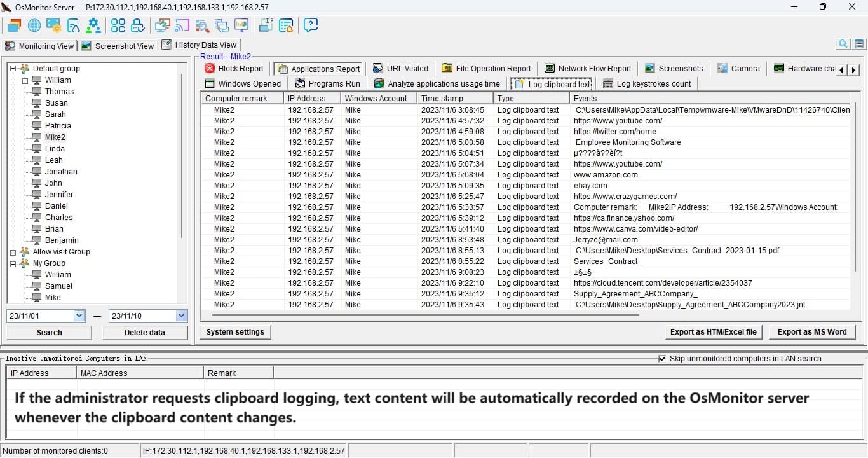Open the help question mark icon
Viewport: 868px width, 458px height.
[311, 25]
